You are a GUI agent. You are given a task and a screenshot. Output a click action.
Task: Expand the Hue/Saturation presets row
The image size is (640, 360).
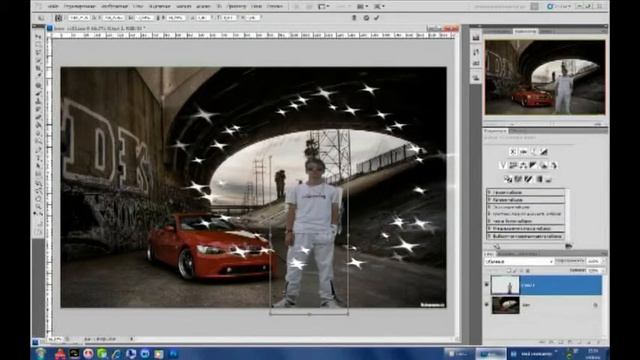tap(526, 214)
